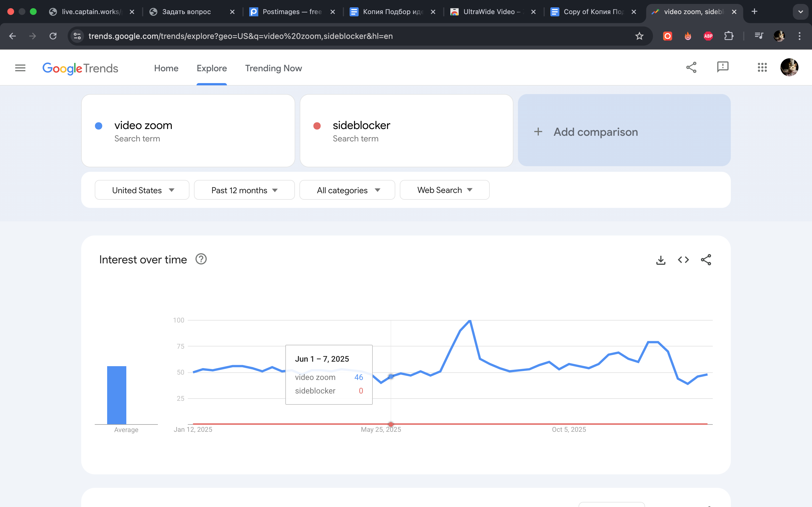The height and width of the screenshot is (507, 812).
Task: Expand the United States region dropdown
Action: click(x=142, y=190)
